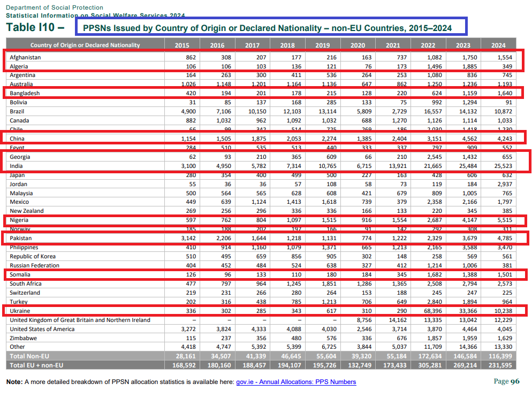
Task: Click China's 2023 value 4,562
Action: [469, 139]
